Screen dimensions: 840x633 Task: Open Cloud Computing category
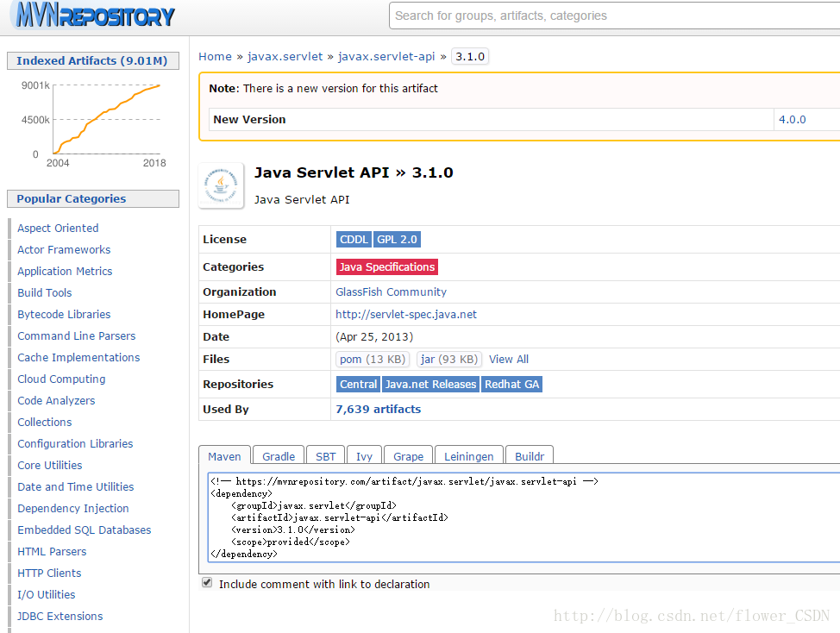[61, 379]
